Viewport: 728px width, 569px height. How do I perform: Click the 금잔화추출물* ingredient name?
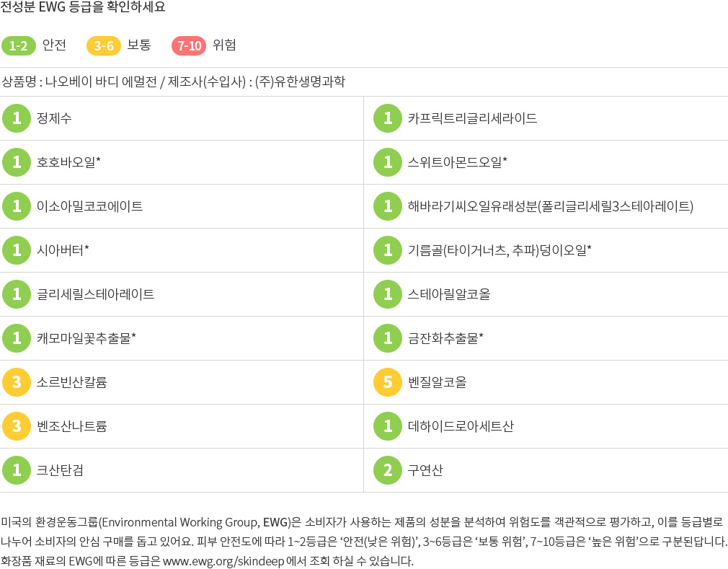coord(445,338)
